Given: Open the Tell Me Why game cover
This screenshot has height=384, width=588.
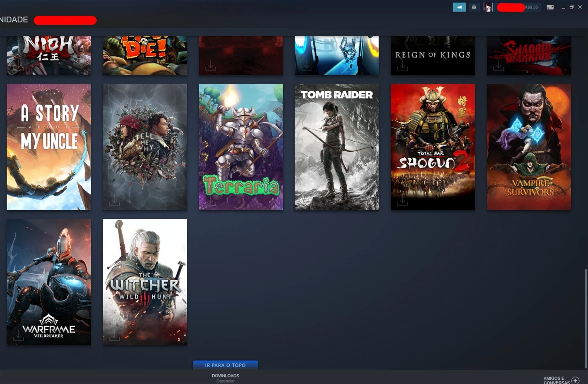Looking at the screenshot, I should point(145,147).
